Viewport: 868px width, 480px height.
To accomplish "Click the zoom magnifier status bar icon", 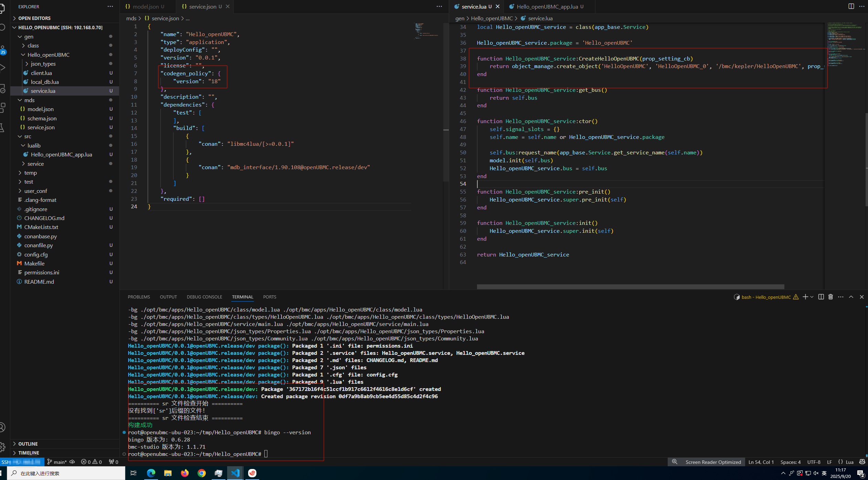I will coord(675,462).
